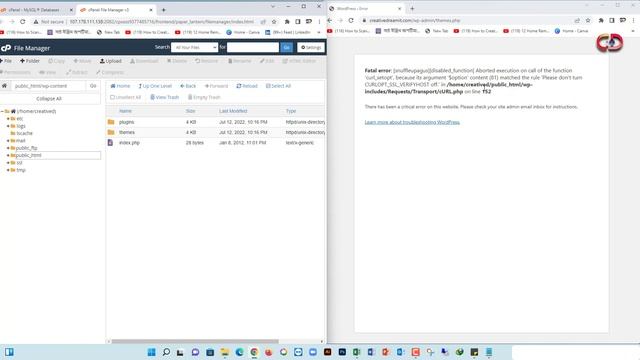Click the Delete toolbar item

[177, 61]
